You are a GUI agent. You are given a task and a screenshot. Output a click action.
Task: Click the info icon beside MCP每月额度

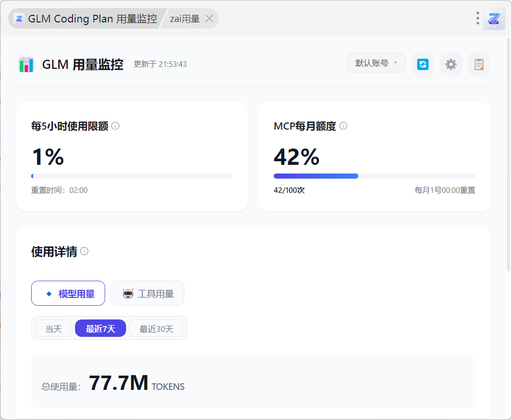344,126
